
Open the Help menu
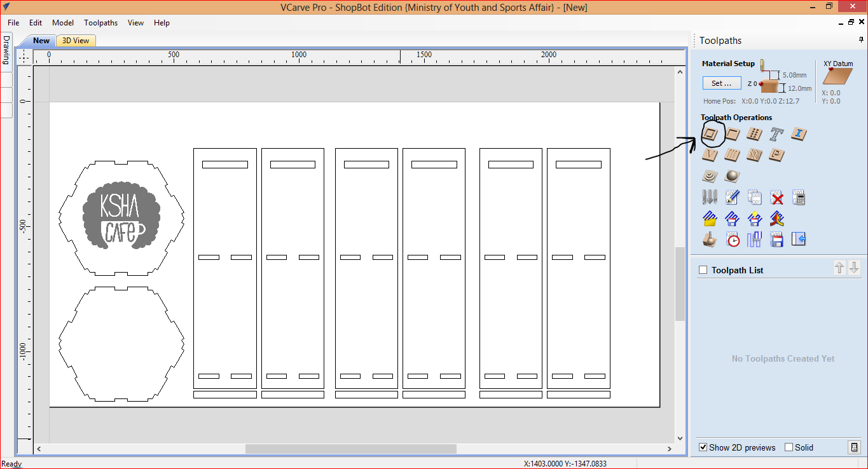(x=162, y=23)
